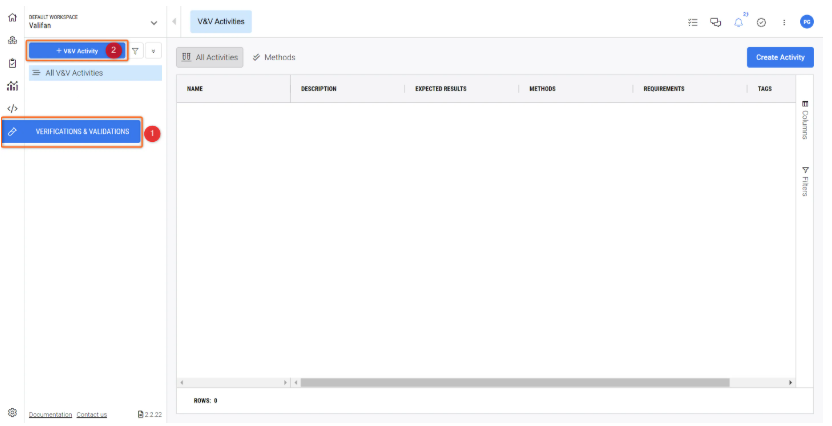Open the Columns side panel

(805, 120)
